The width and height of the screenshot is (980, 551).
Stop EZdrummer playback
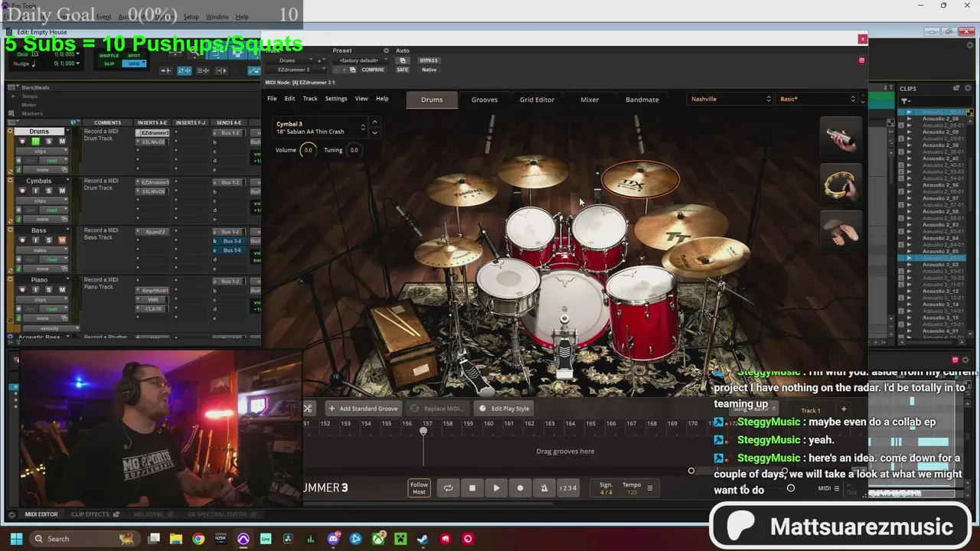[472, 488]
